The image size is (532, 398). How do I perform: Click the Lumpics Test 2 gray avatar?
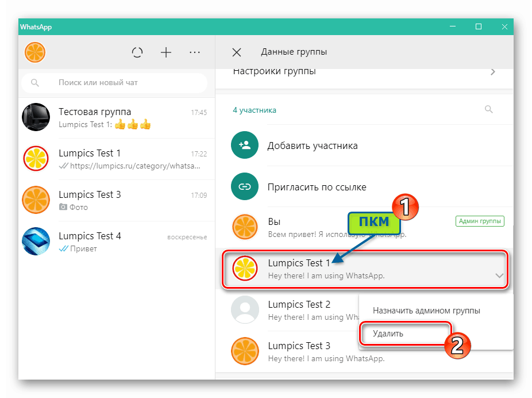(x=245, y=309)
